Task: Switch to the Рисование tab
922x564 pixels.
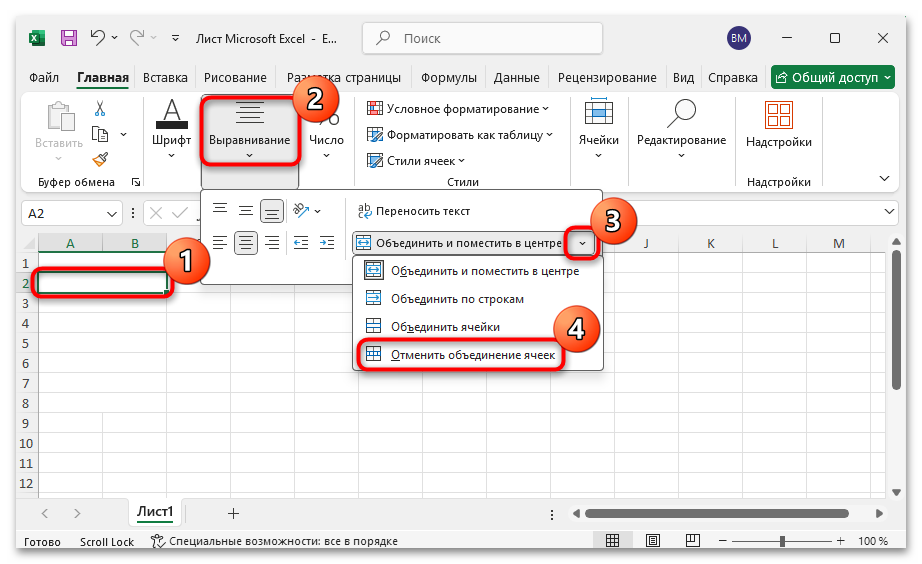Action: [x=235, y=78]
